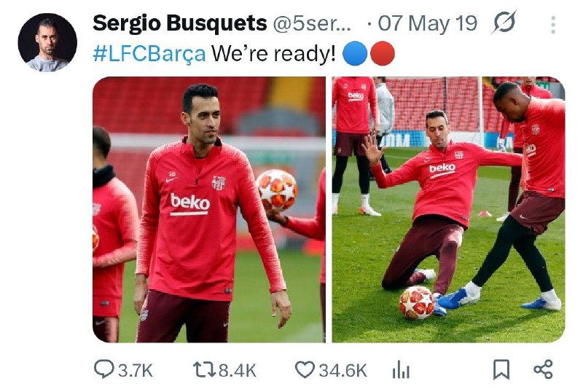This screenshot has width=583, height=392.
Task: Open left photo of player standing
Action: coord(209,209)
